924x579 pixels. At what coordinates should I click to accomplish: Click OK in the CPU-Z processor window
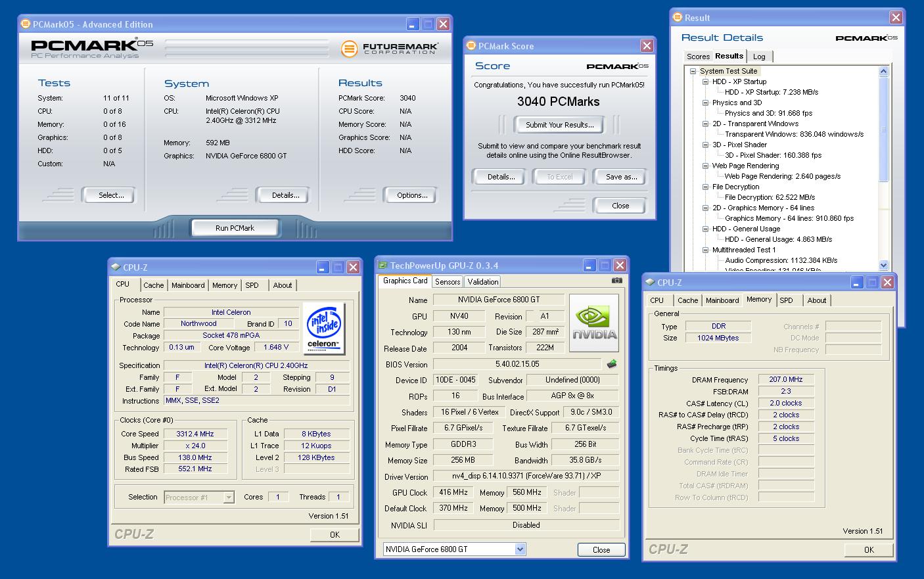pyautogui.click(x=335, y=534)
